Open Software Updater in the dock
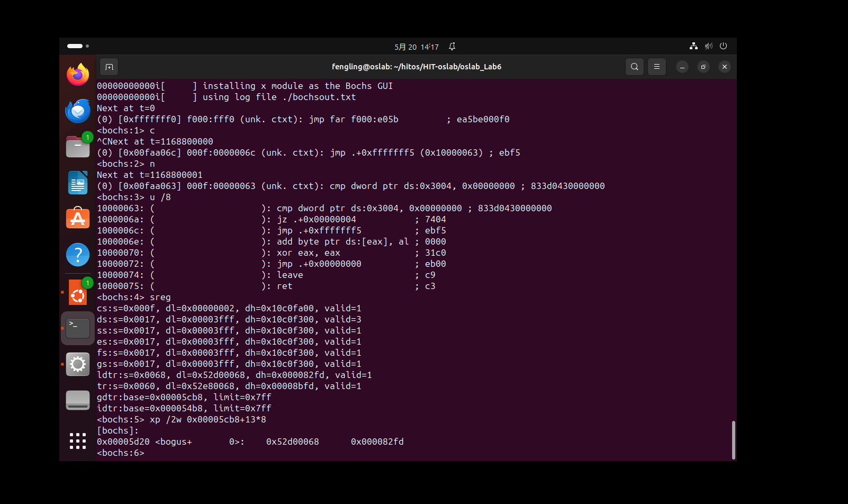Image resolution: width=848 pixels, height=504 pixels. 78,293
